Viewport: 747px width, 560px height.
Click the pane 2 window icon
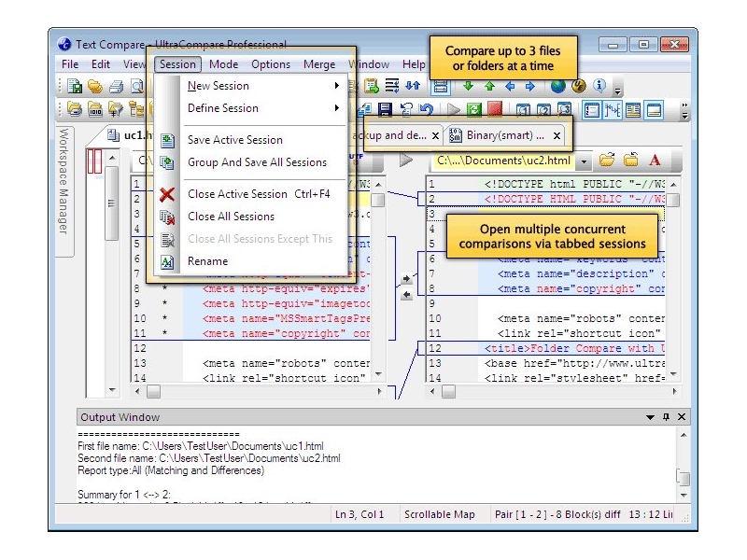(x=543, y=109)
